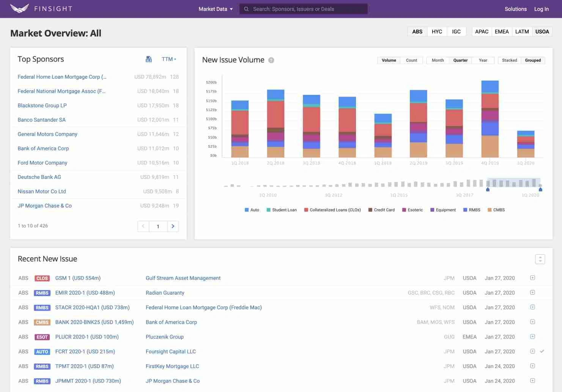The width and height of the screenshot is (562, 392).
Task: Click the AUTO badge on FCRT 2020-1
Action: point(42,352)
